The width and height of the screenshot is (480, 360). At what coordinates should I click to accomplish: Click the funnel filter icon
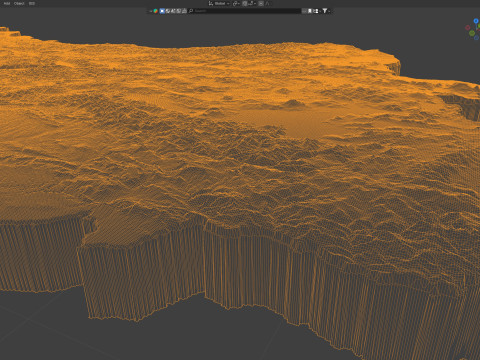(x=325, y=11)
